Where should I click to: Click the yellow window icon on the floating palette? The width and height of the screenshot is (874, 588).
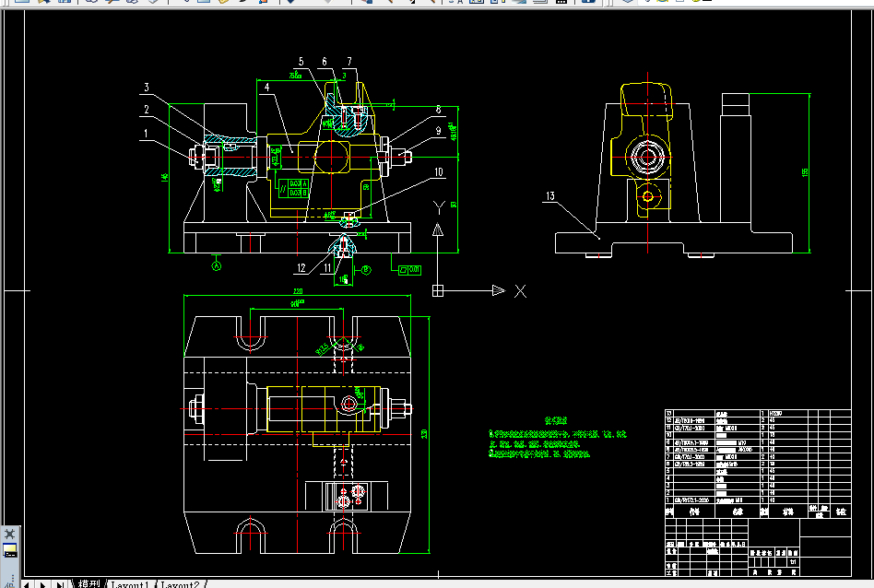coord(10,550)
